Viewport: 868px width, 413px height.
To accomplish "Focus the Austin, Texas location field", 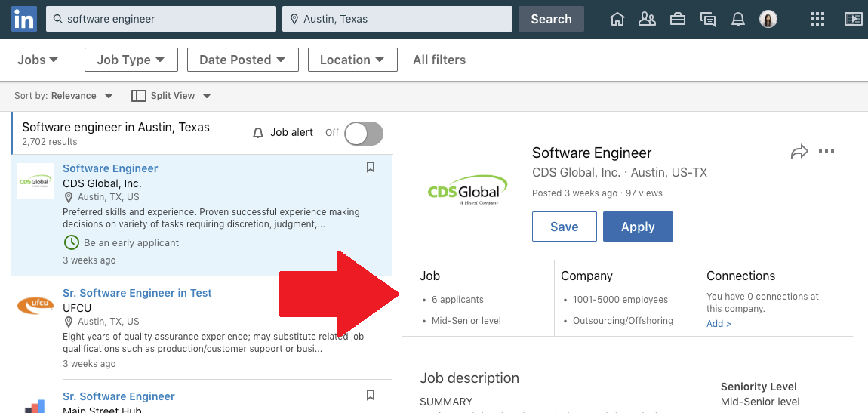I will tap(398, 19).
